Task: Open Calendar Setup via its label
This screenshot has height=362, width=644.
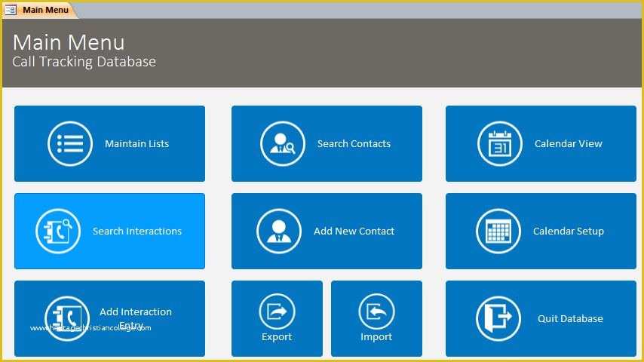Action: (x=569, y=232)
